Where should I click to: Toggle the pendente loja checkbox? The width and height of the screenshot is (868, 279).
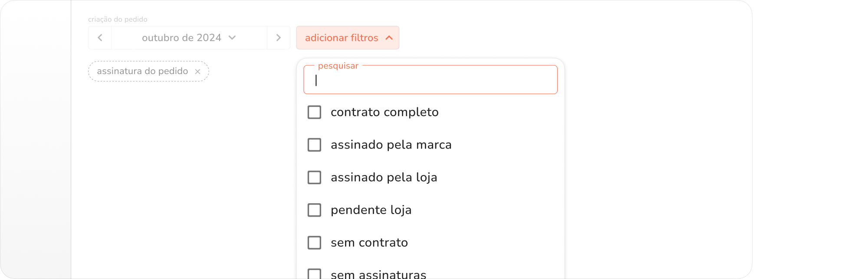point(314,210)
